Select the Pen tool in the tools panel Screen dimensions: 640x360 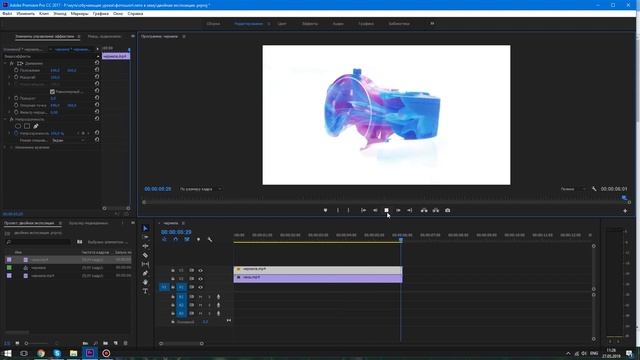[146, 273]
